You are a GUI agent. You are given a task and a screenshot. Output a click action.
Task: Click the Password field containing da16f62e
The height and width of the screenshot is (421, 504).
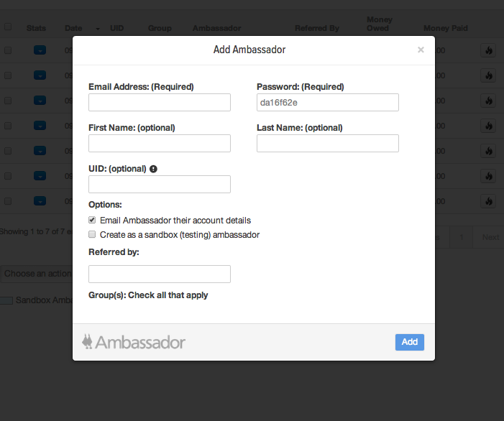click(328, 103)
